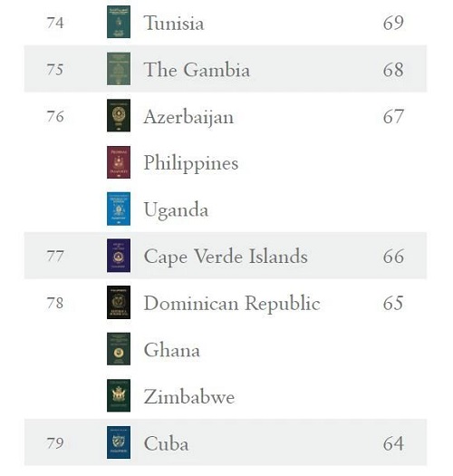This screenshot has height=476, width=453.
Task: Click the Cuba country name
Action: point(167,444)
